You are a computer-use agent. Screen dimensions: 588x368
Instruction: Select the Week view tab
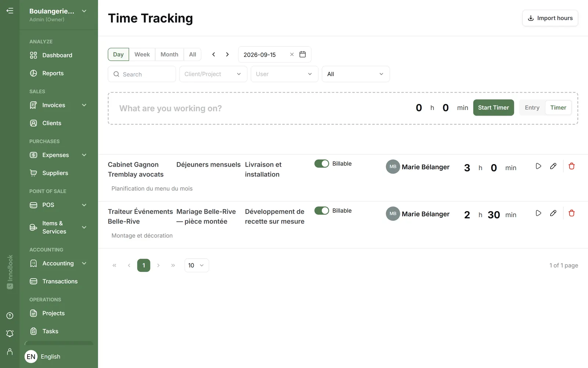pyautogui.click(x=142, y=54)
